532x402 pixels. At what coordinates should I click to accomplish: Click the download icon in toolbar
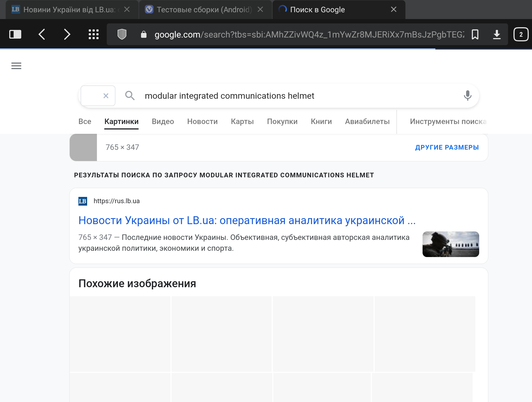tap(497, 35)
